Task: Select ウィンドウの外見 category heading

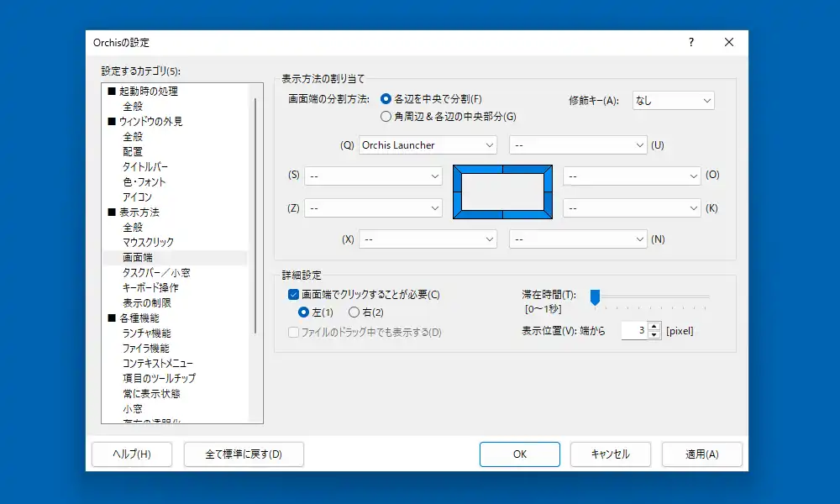Action: (150, 122)
